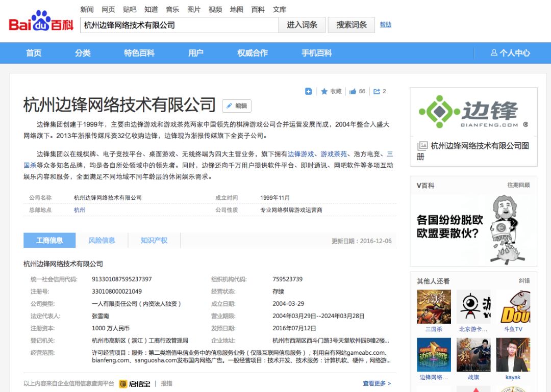Open the 游戏茶苑 link
Image resolution: width=551 pixels, height=392 pixels.
point(334,154)
